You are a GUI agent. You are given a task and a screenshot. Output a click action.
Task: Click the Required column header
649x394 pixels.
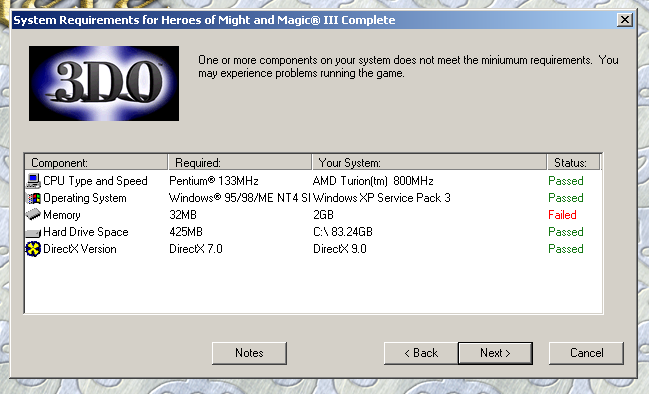pyautogui.click(x=240, y=162)
